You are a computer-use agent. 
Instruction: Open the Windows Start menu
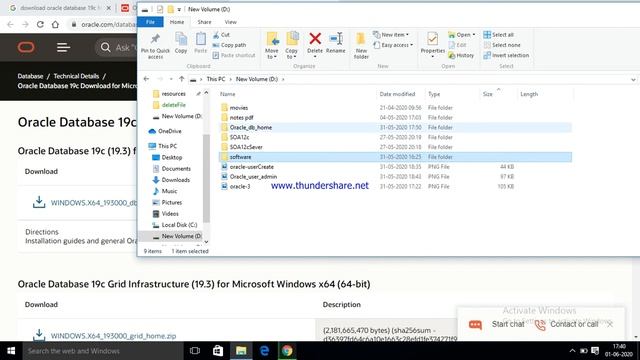[x=11, y=351]
